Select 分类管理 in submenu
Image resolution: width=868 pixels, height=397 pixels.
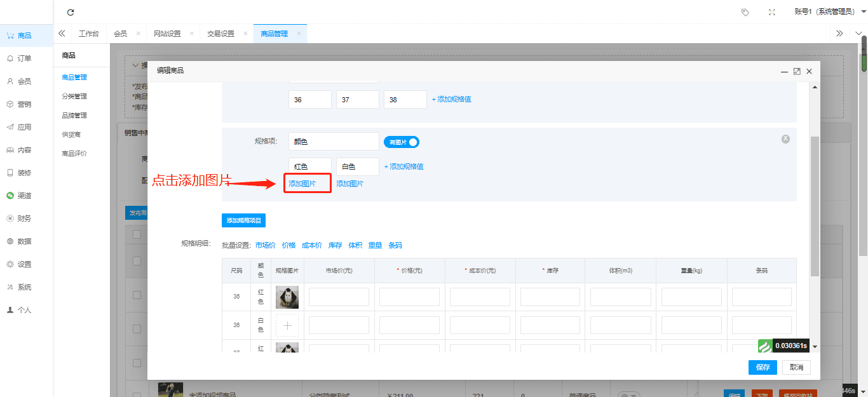74,97
